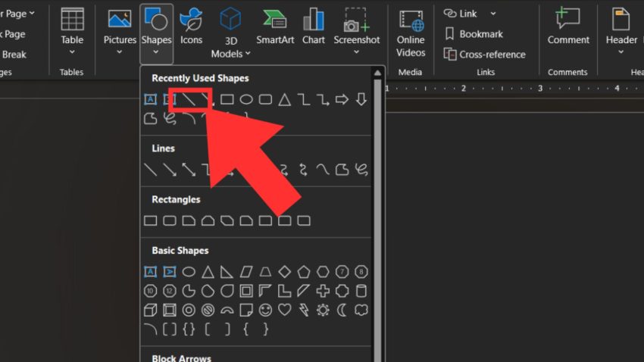The width and height of the screenshot is (644, 362).
Task: Select the Cube shape
Action: coord(150,310)
